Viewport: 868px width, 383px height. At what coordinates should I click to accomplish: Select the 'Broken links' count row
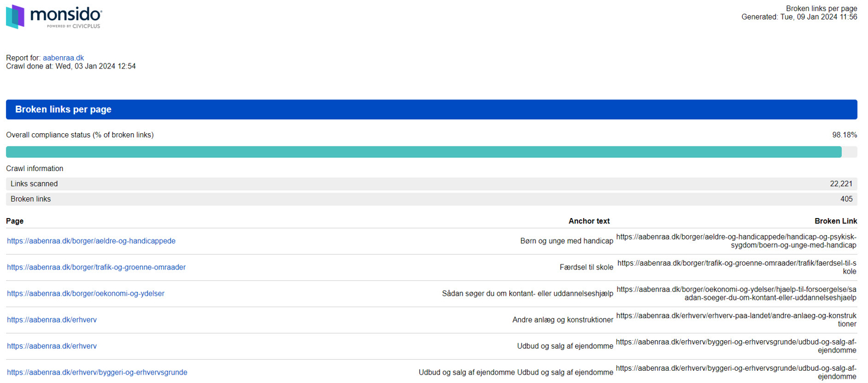(431, 199)
